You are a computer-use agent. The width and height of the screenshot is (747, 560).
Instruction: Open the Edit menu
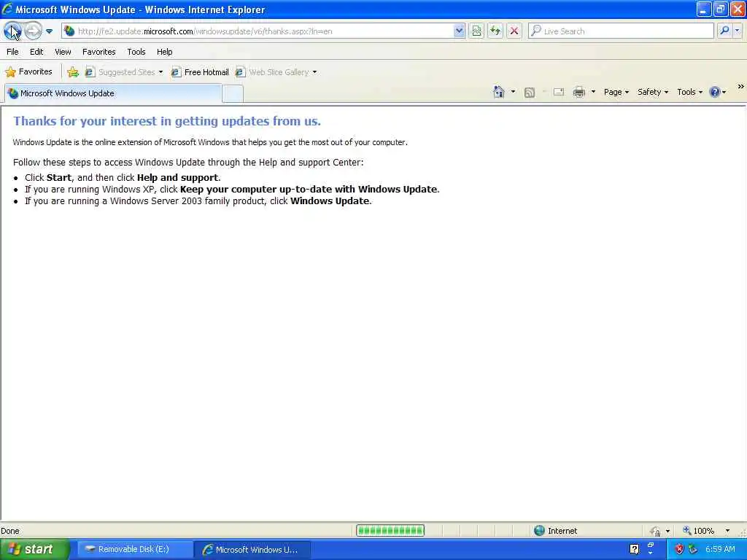click(x=36, y=52)
